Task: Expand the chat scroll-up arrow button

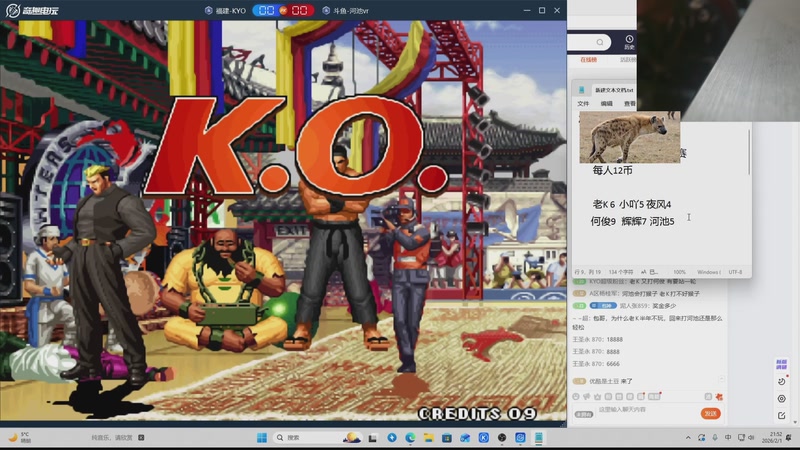Action: [x=721, y=379]
